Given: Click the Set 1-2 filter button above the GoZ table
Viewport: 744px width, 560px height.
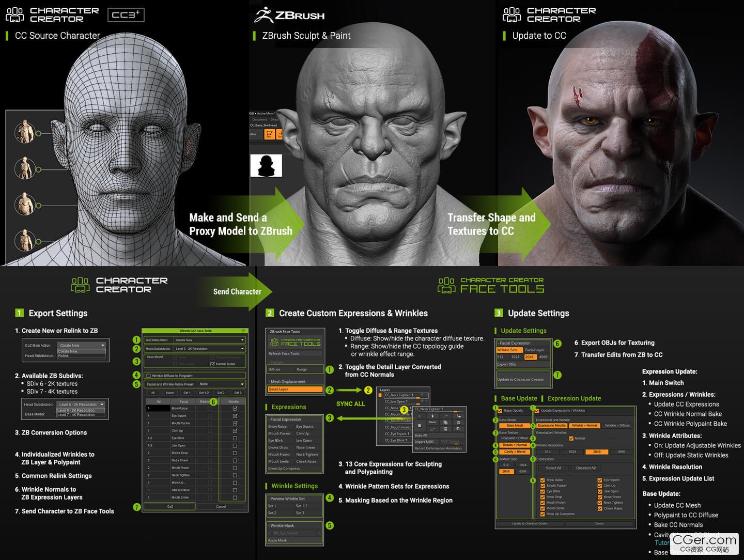Looking at the screenshot, I should [204, 393].
